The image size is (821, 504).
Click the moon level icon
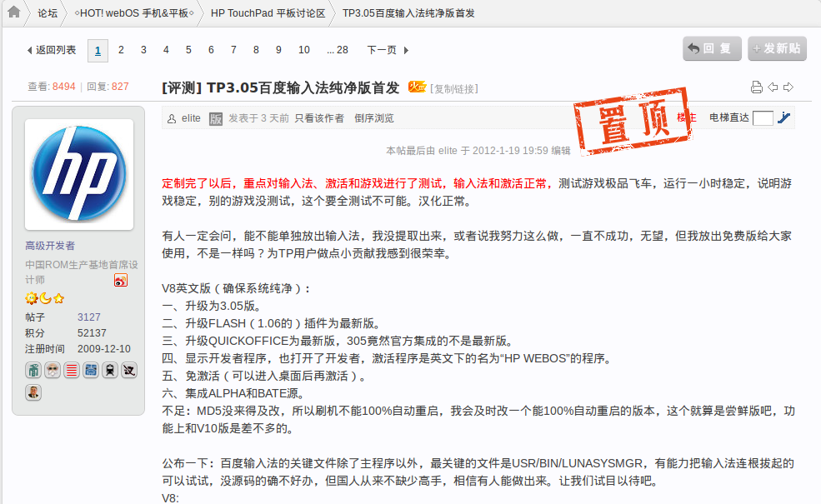46,298
